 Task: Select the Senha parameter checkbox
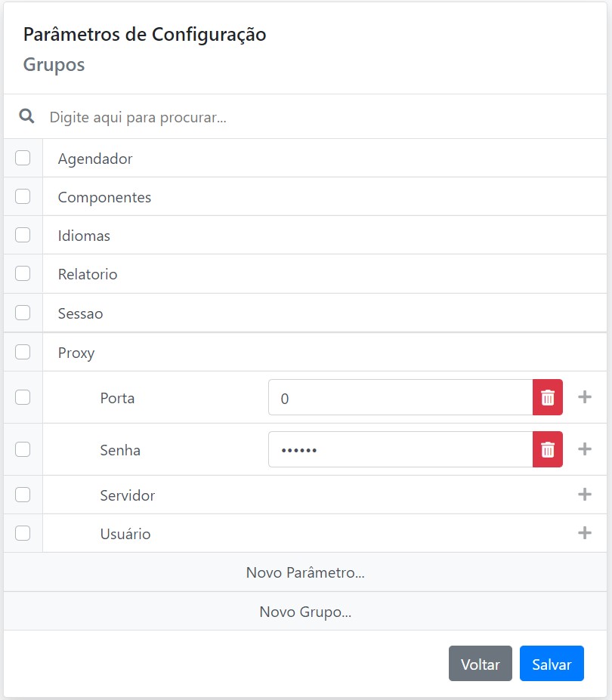point(23,449)
